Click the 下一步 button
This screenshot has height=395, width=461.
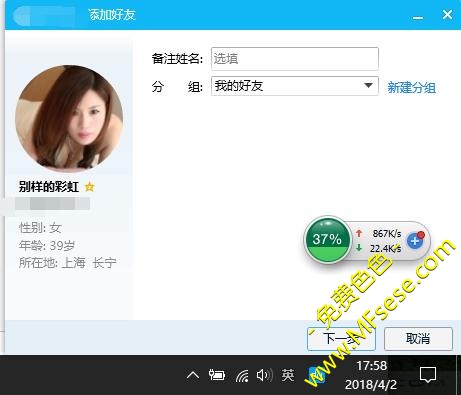click(x=341, y=339)
